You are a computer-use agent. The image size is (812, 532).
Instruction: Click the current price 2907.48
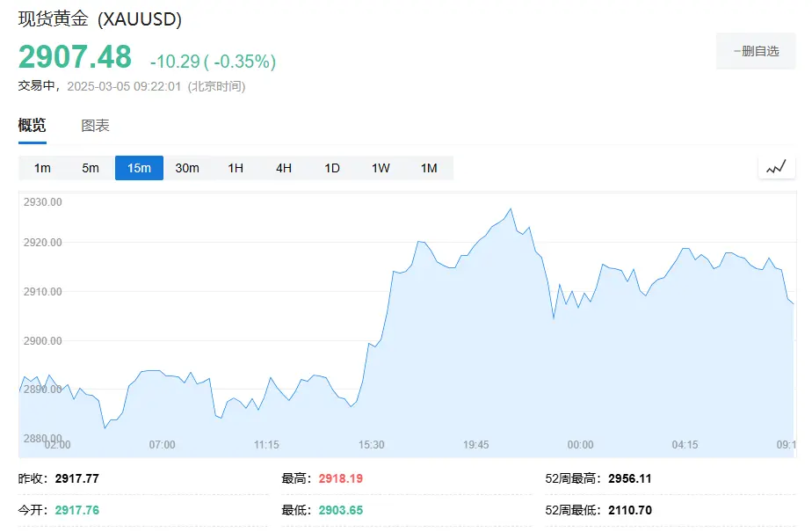(75, 57)
